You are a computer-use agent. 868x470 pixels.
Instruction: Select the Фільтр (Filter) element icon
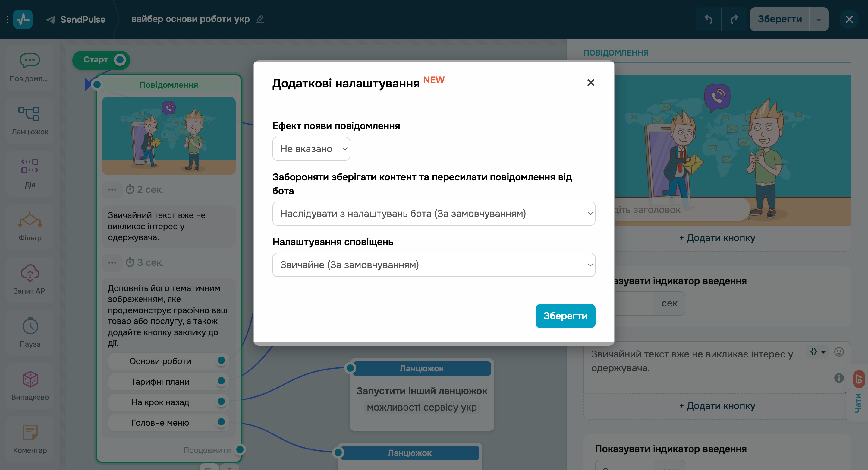(x=30, y=220)
